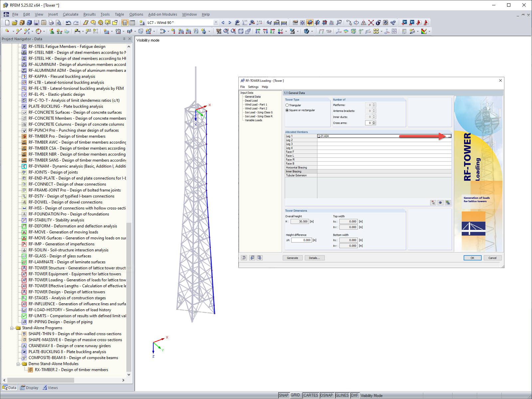Collapse the Stand-Alone Programs tree node
This screenshot has height=399, width=532.
[x=12, y=328]
